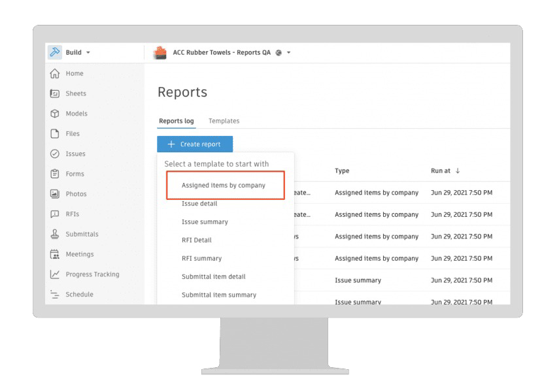This screenshot has width=559, height=392.
Task: Open the Photos section
Action: (76, 194)
